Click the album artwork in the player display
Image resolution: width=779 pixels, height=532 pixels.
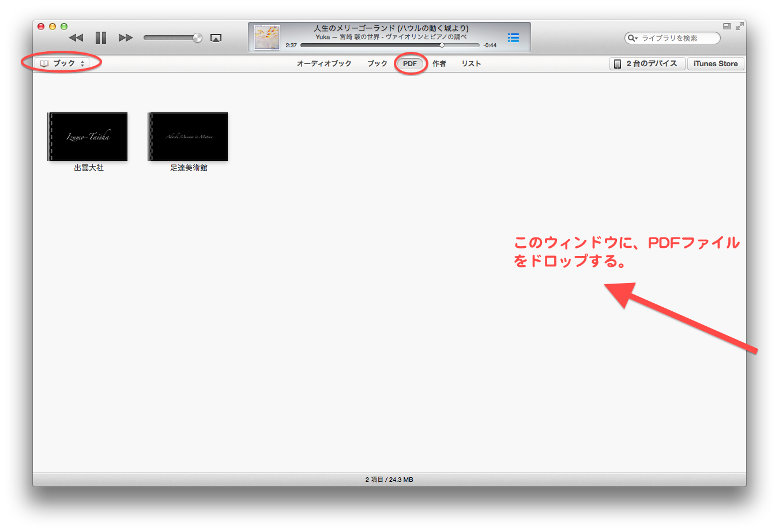[x=267, y=37]
